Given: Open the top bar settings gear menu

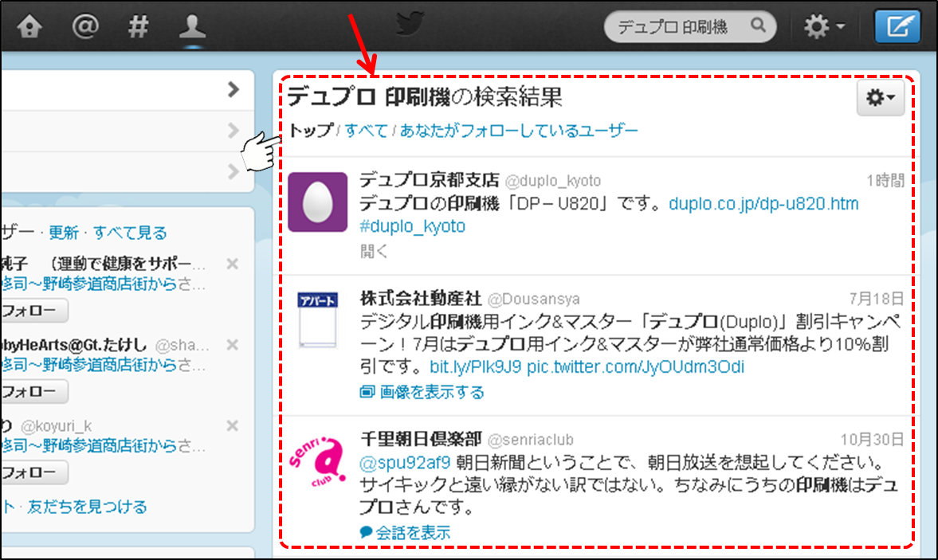Looking at the screenshot, I should click(823, 27).
